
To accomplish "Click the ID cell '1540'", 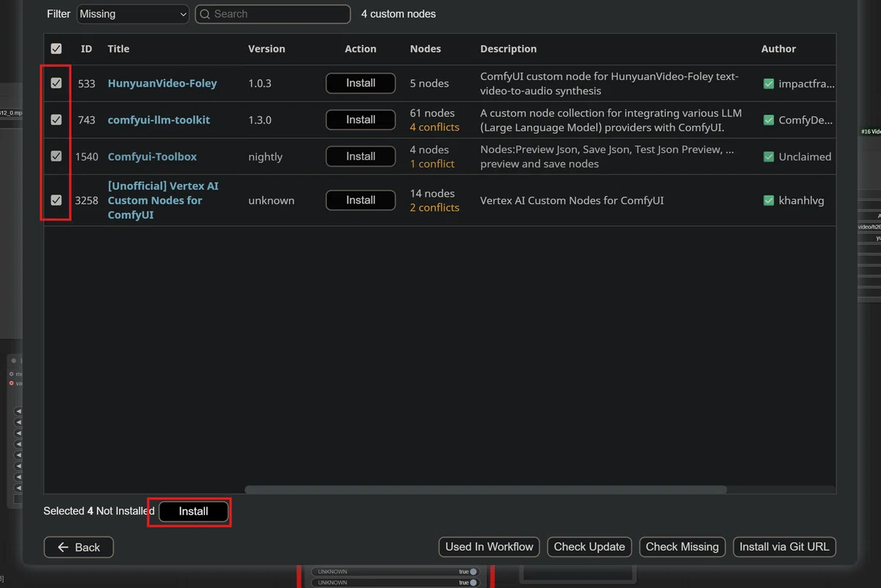I will point(87,157).
